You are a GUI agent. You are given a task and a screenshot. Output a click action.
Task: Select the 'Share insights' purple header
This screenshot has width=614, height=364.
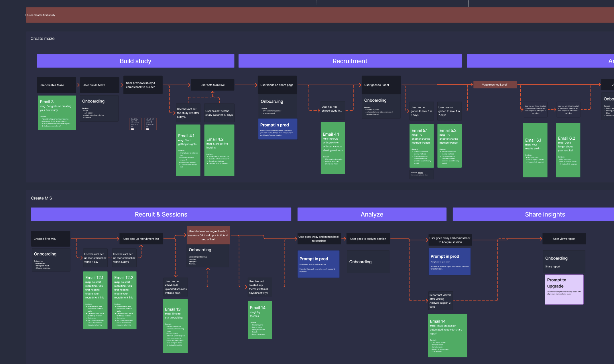(533, 214)
